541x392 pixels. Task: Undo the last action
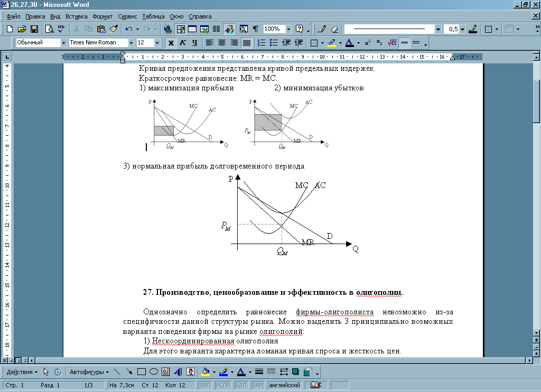point(129,29)
